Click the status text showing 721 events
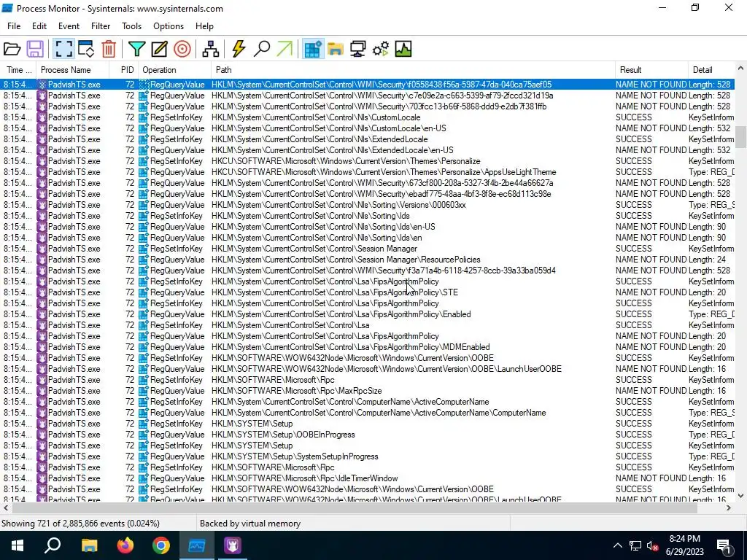This screenshot has height=560, width=747. point(80,524)
